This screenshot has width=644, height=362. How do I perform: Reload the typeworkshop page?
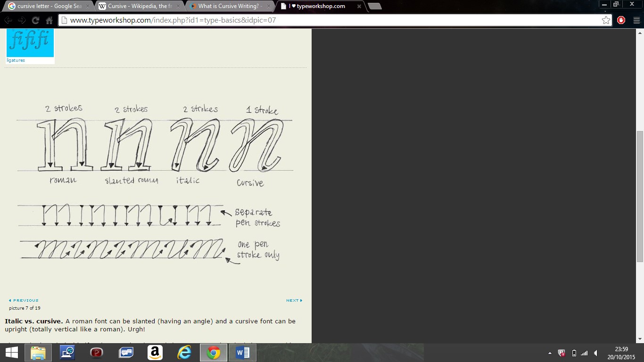coord(35,20)
